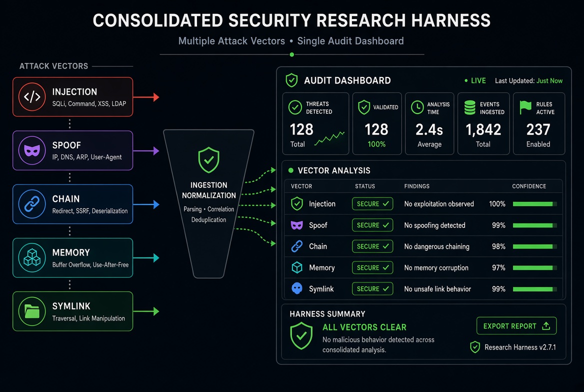
Task: Click the SECURE badge in Memory row
Action: 372,267
